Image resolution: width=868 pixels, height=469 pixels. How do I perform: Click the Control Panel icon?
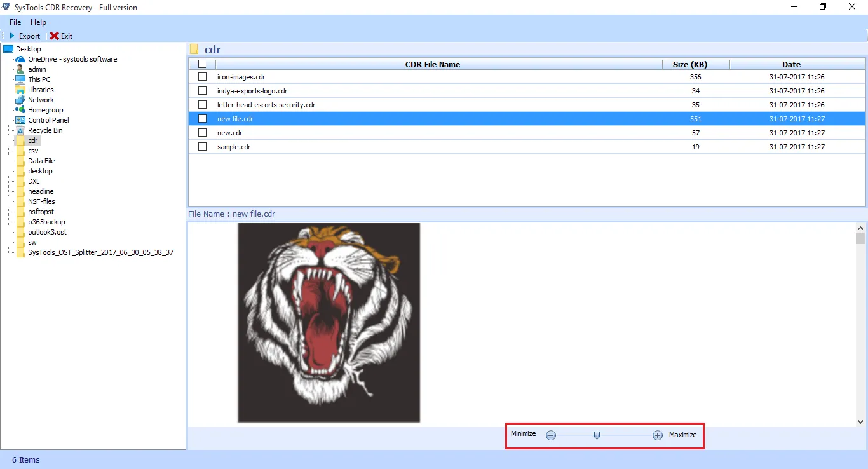pyautogui.click(x=20, y=120)
